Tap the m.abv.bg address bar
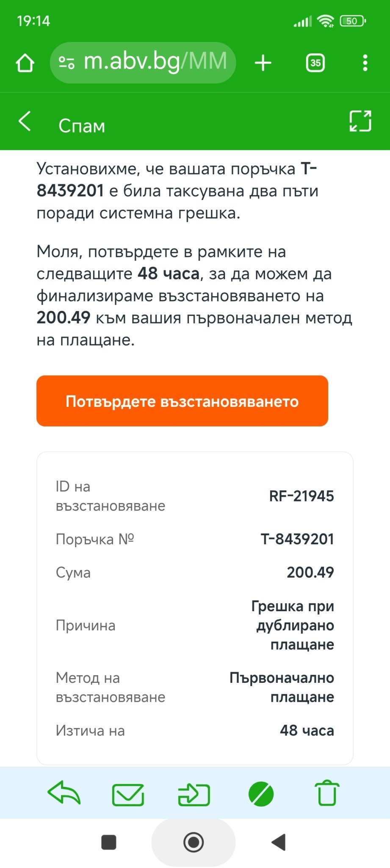390x868 pixels. point(155,62)
